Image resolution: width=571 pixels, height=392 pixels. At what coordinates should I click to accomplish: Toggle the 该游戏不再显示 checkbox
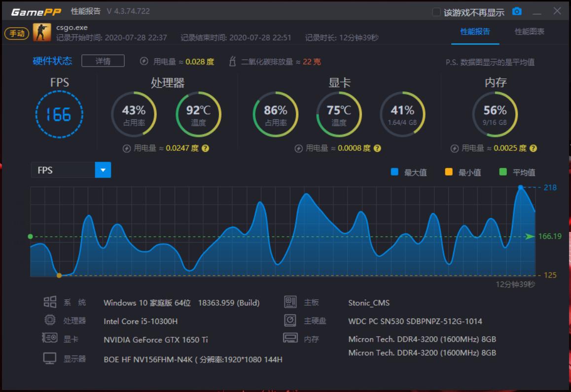[x=436, y=12]
